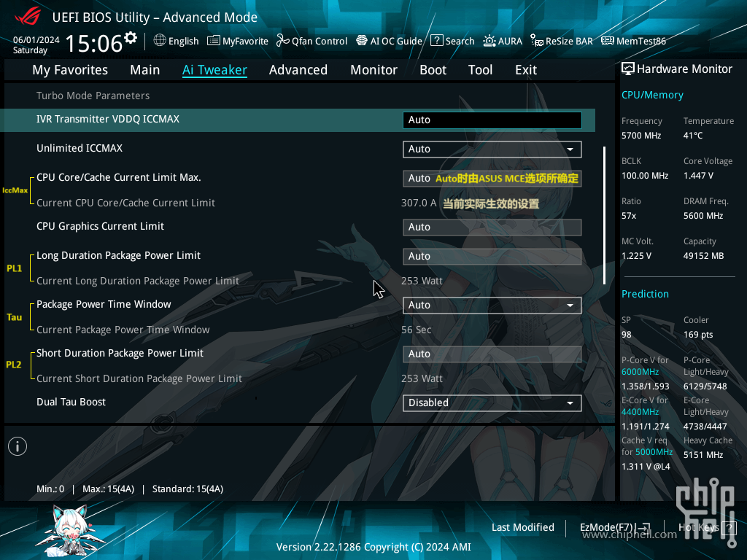
Task: Open the Advanced tab
Action: coord(298,70)
